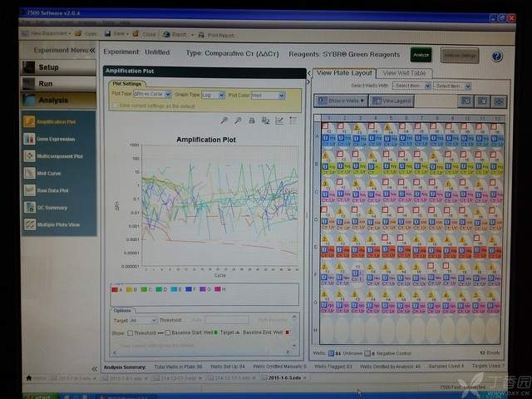Click the Options panel vertical scrollbar down arrow
532x399 pixels.
(293, 346)
